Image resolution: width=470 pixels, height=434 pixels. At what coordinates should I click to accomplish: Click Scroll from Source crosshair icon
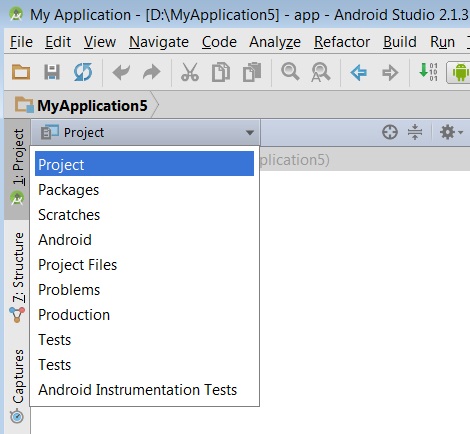(390, 132)
